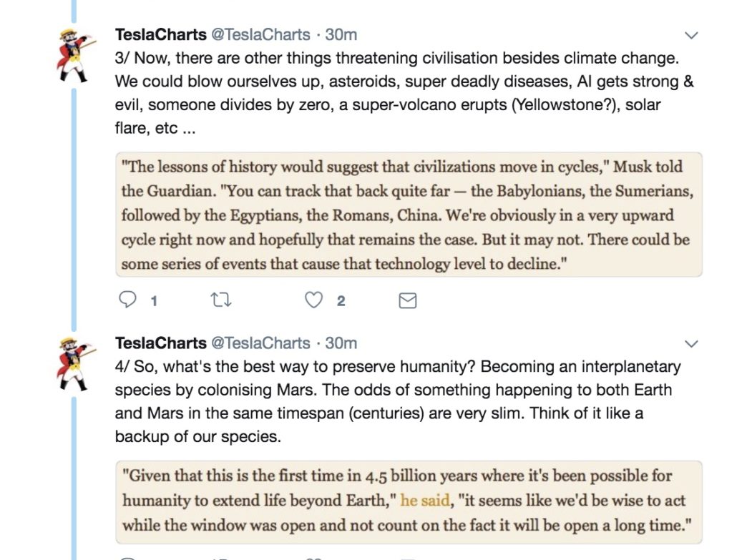747x560 pixels.
Task: Expand the chevron menu on tweet 3
Action: tap(690, 35)
